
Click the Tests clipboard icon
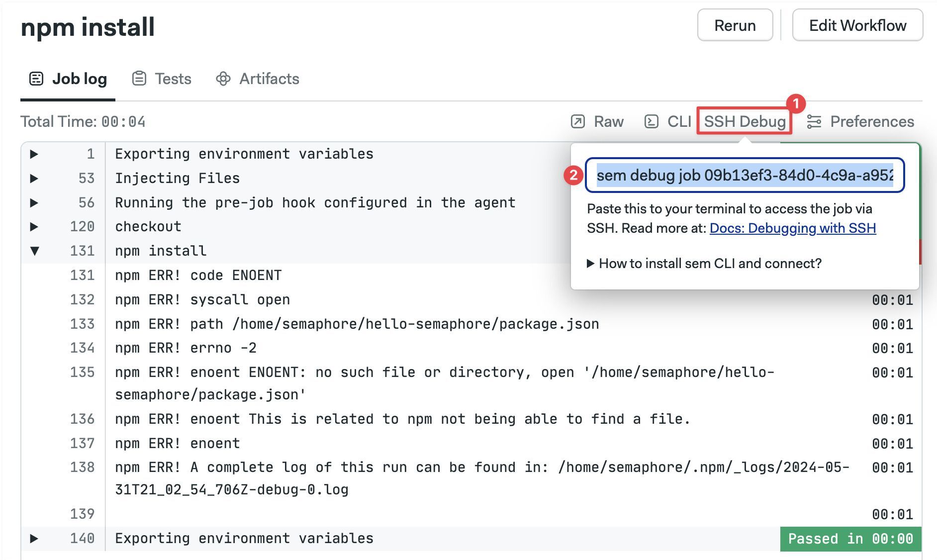tap(139, 79)
